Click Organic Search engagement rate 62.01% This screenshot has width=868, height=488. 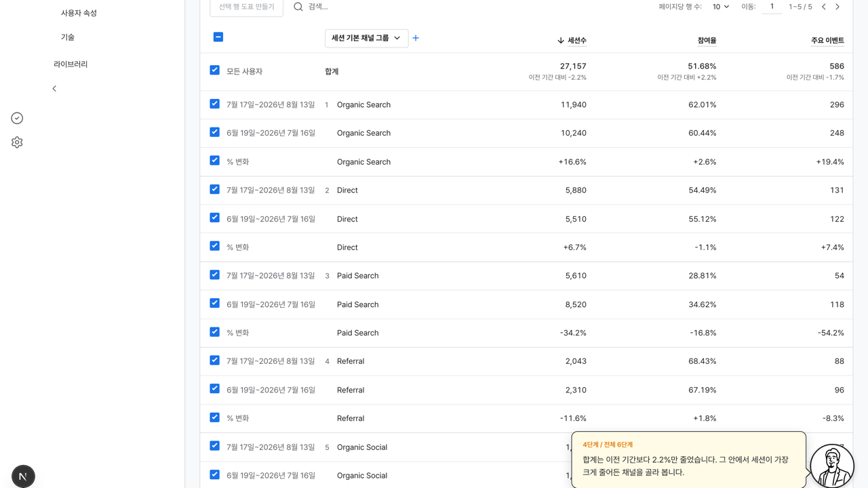[x=702, y=104]
